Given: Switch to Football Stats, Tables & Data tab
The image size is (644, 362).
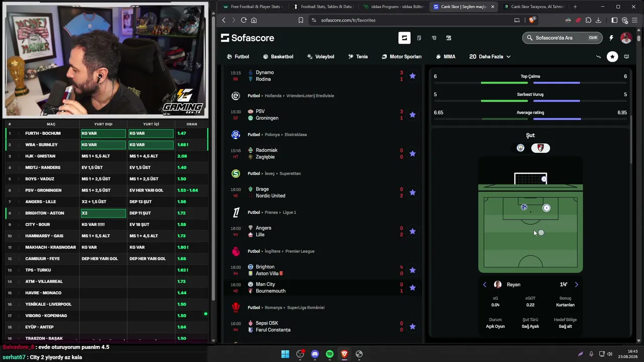Looking at the screenshot, I should tap(323, 7).
